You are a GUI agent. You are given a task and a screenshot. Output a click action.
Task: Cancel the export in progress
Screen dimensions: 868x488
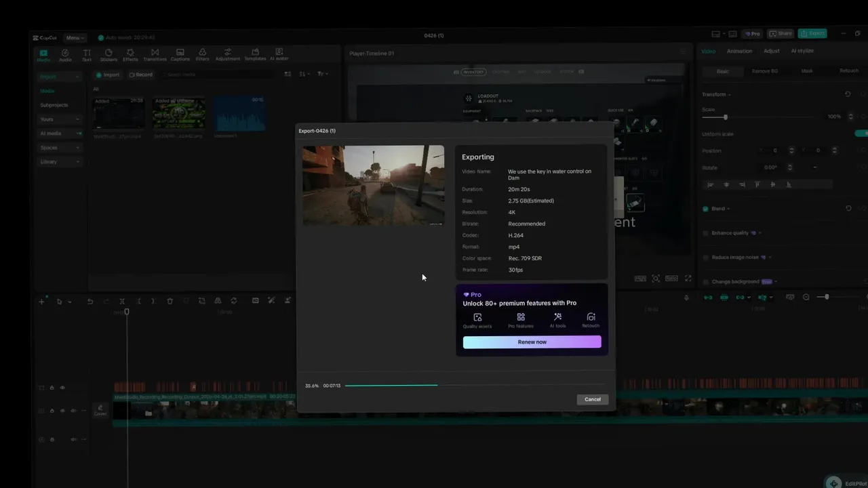coord(593,399)
